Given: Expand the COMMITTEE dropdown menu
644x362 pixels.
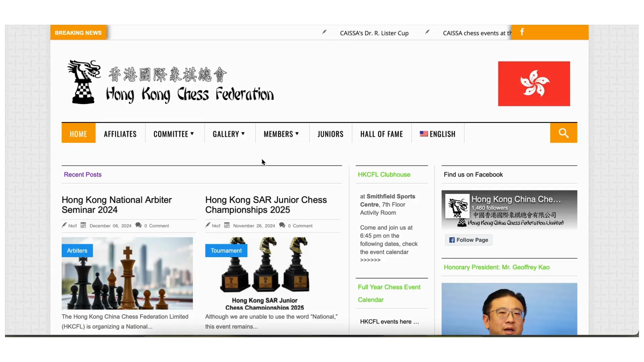Looking at the screenshot, I should (174, 133).
